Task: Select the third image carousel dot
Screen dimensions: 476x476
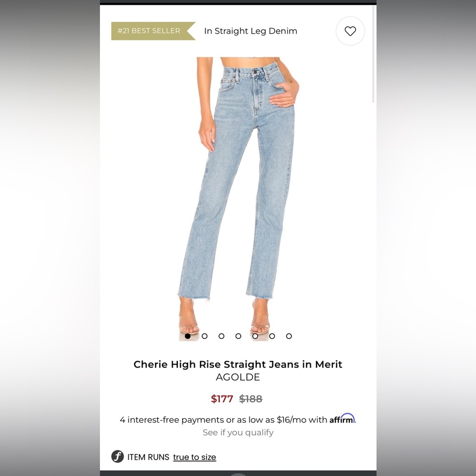Action: 221,336
